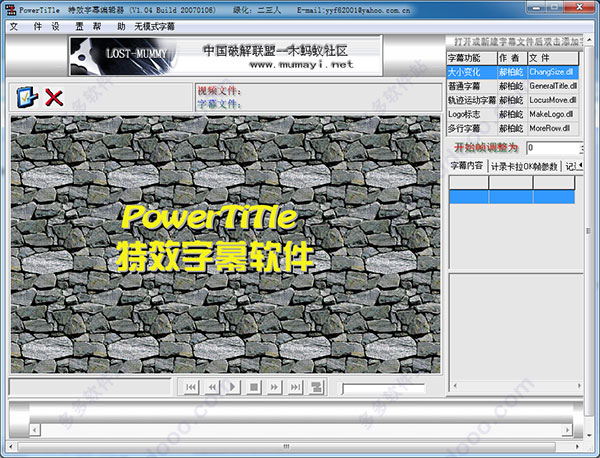Click the window horizontal scrollbar thumb
Image resolution: width=600 pixels, height=458 pixels.
coord(286,446)
